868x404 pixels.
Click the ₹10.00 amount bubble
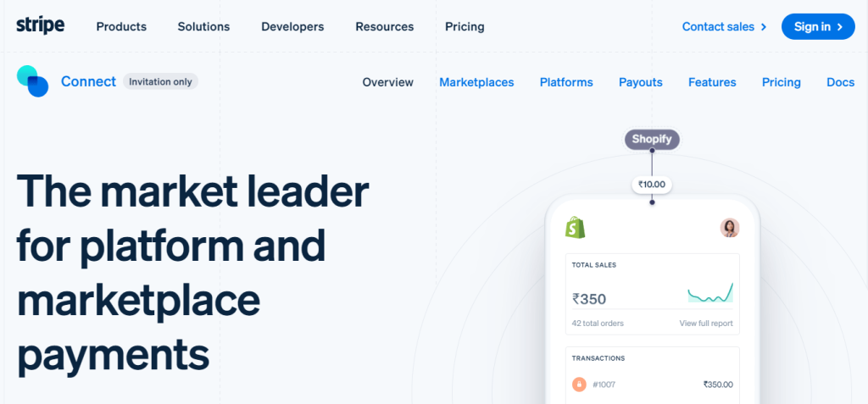(x=652, y=185)
